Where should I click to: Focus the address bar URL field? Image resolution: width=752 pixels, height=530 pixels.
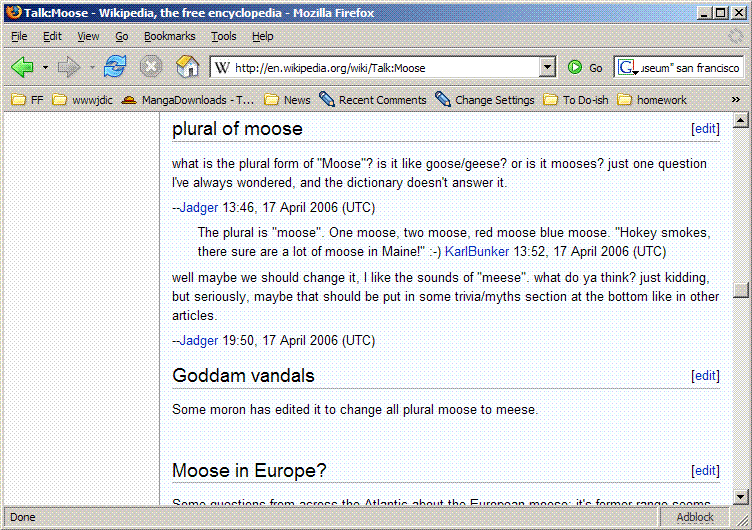click(x=380, y=68)
